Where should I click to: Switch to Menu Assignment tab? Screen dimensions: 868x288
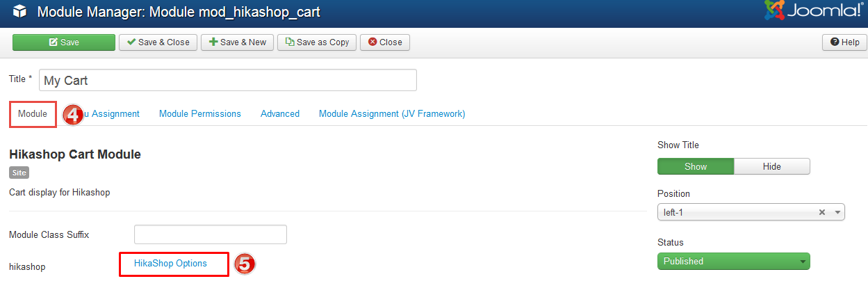pos(111,113)
